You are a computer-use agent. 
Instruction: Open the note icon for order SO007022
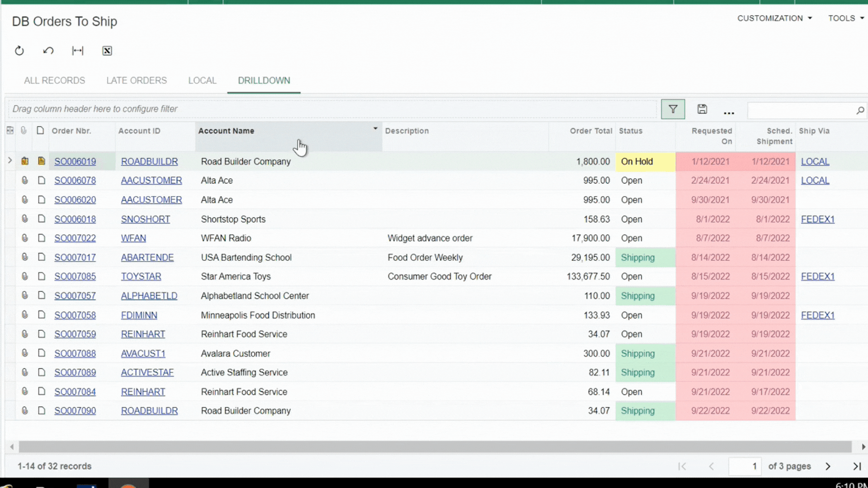point(42,238)
